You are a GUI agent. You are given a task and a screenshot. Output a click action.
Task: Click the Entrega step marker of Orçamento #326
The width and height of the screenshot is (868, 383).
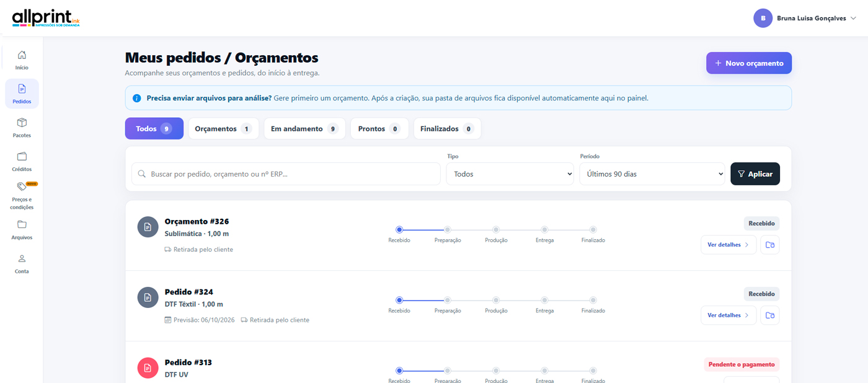point(544,229)
